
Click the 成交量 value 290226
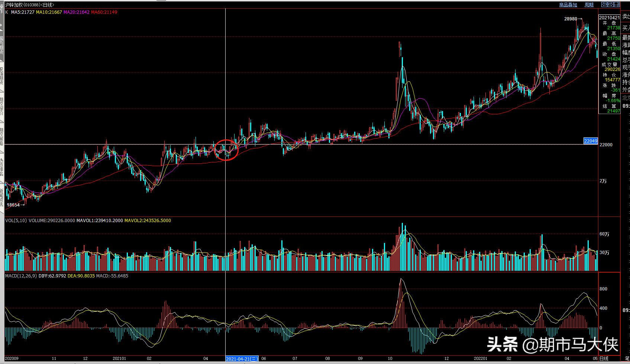tap(612, 69)
